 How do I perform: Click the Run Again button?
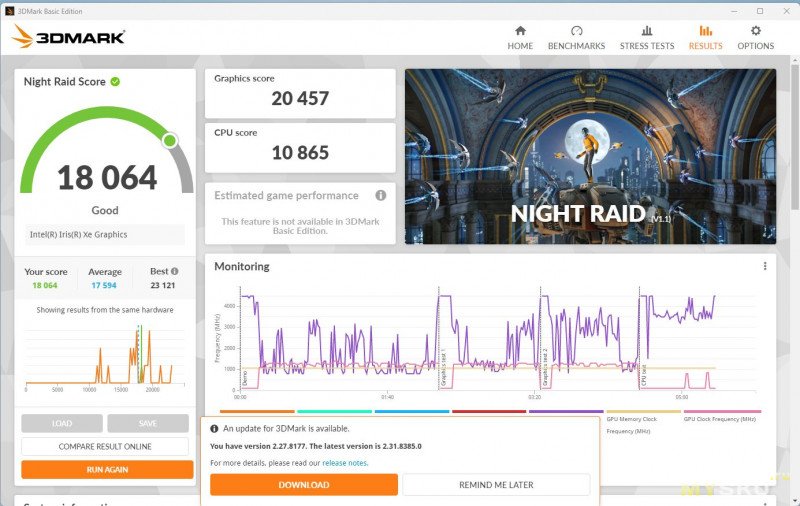(107, 469)
